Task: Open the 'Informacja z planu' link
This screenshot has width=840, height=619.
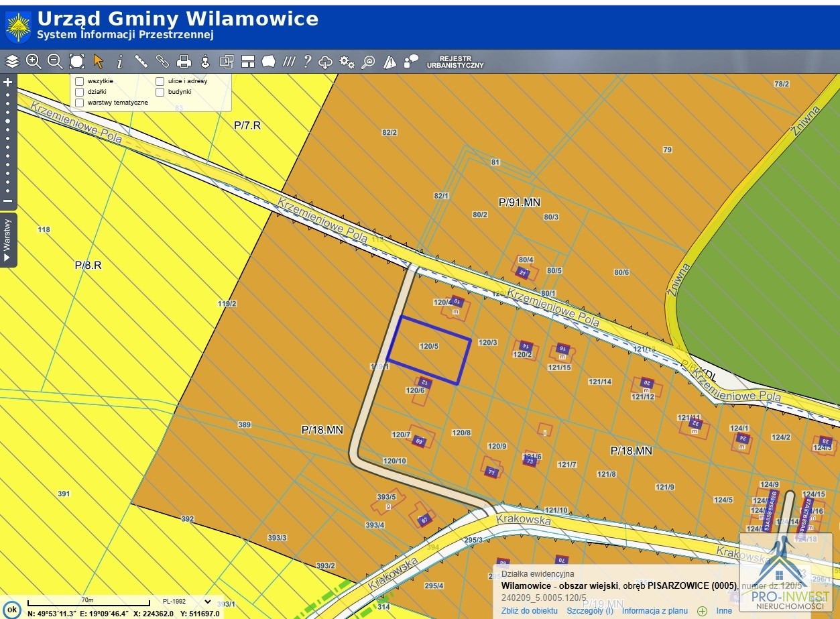Action: (655, 611)
